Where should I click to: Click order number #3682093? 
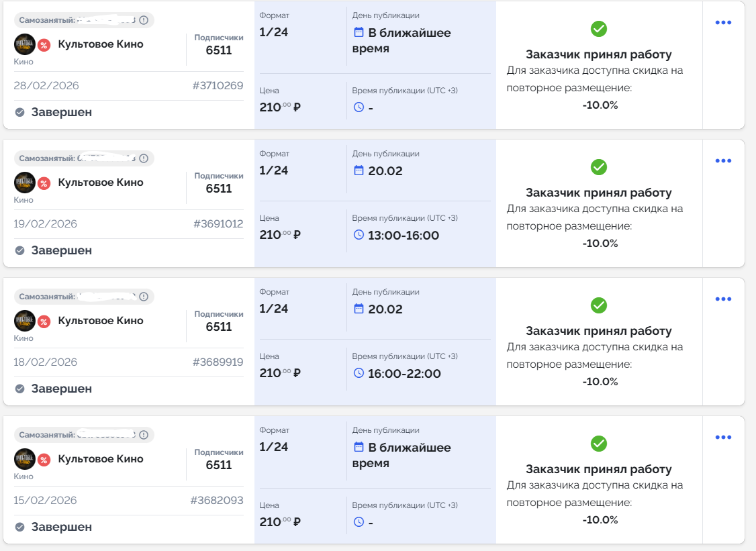pyautogui.click(x=216, y=501)
